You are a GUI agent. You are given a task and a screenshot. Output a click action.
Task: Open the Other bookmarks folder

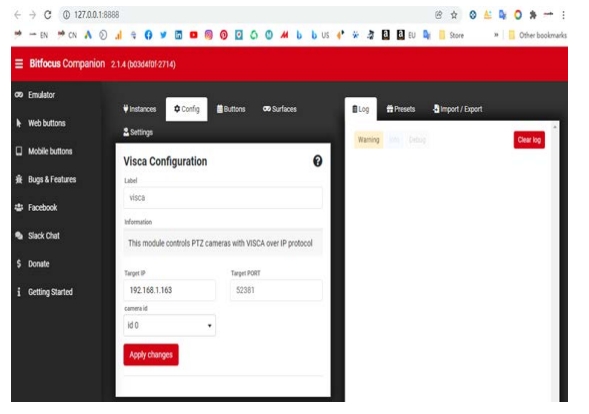[538, 35]
